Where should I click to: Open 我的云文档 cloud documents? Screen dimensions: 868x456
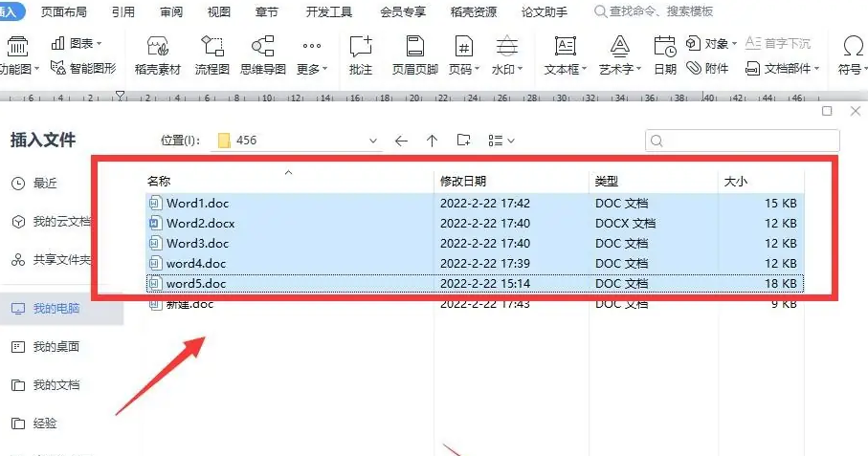pos(51,222)
